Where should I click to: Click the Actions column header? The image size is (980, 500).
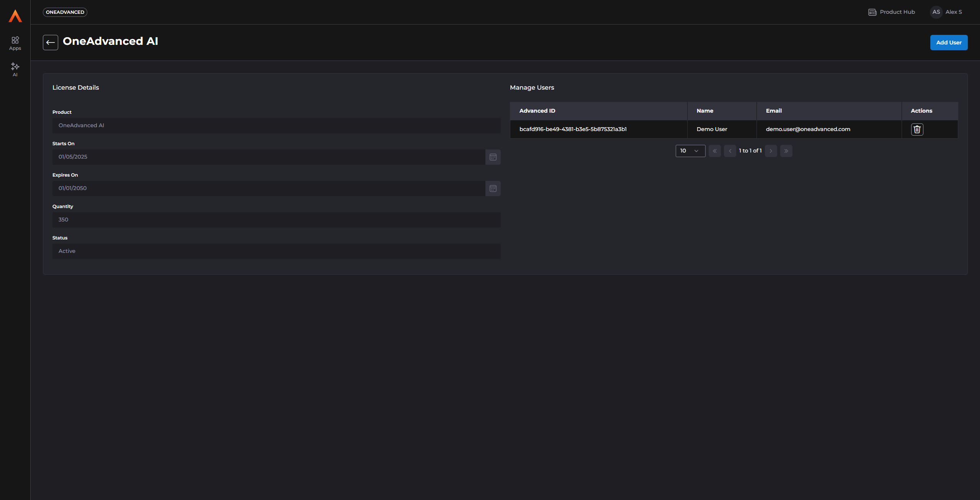[930, 111]
